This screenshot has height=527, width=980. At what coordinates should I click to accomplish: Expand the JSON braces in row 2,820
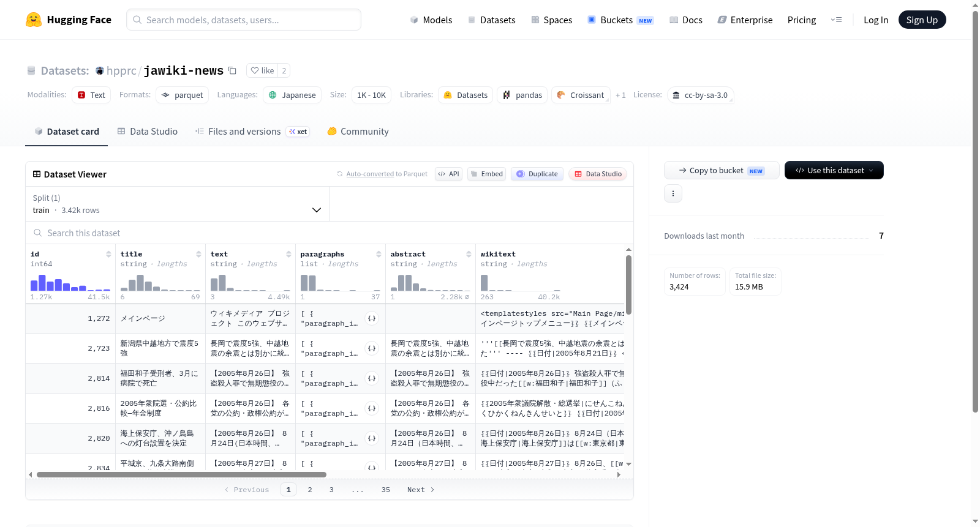[x=372, y=438]
